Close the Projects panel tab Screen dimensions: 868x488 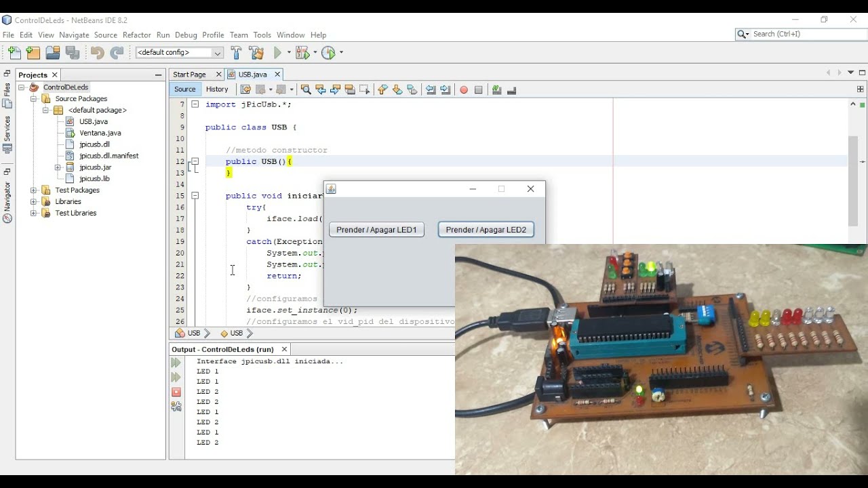tap(55, 75)
